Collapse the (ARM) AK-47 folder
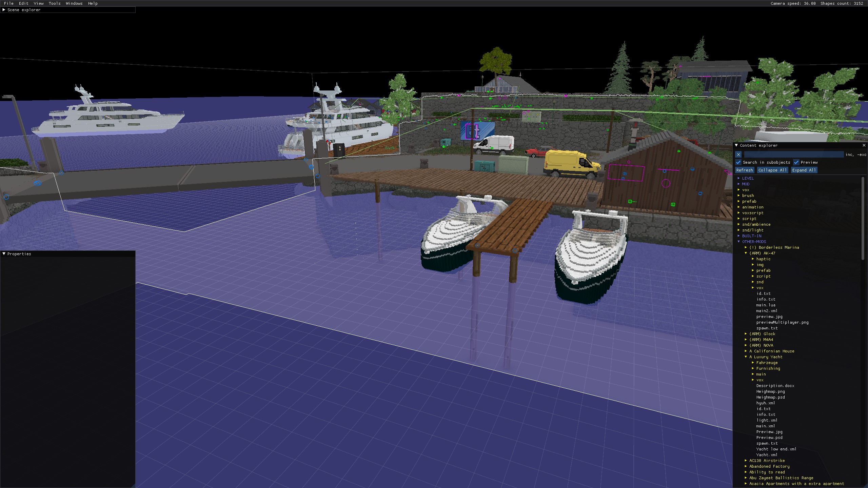 (x=746, y=253)
